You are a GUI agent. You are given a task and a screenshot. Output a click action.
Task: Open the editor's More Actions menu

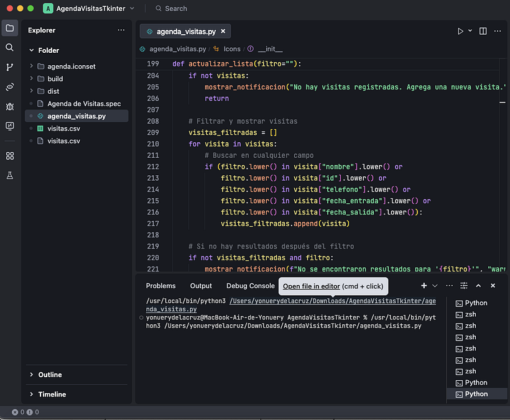coord(498,31)
